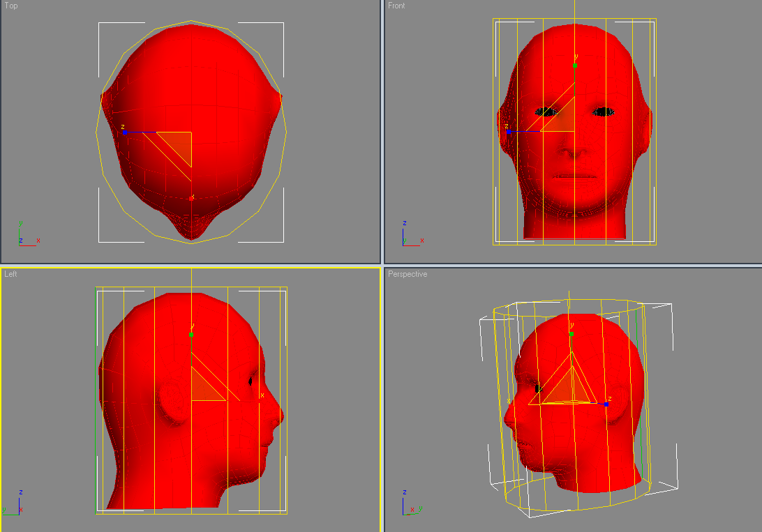Click green Y-axis handle in Left viewport
The image size is (762, 532).
click(x=191, y=335)
